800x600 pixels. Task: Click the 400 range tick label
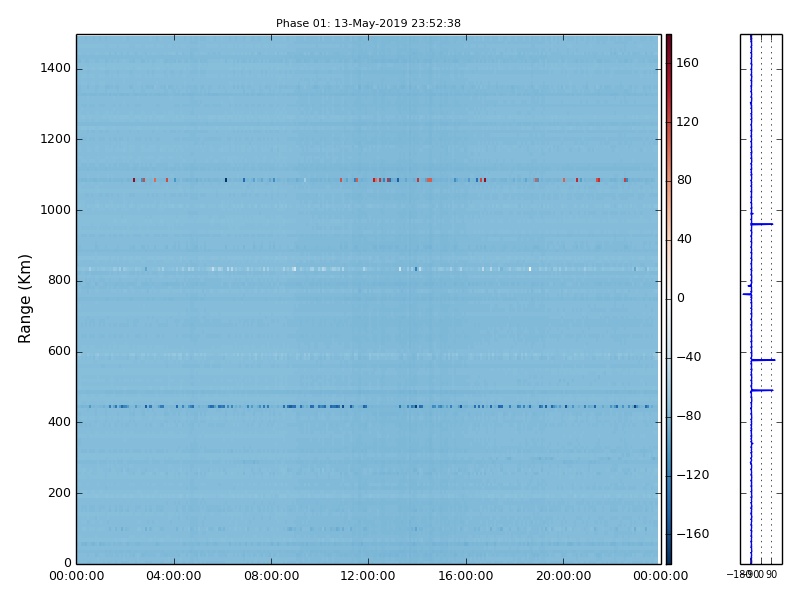60,422
